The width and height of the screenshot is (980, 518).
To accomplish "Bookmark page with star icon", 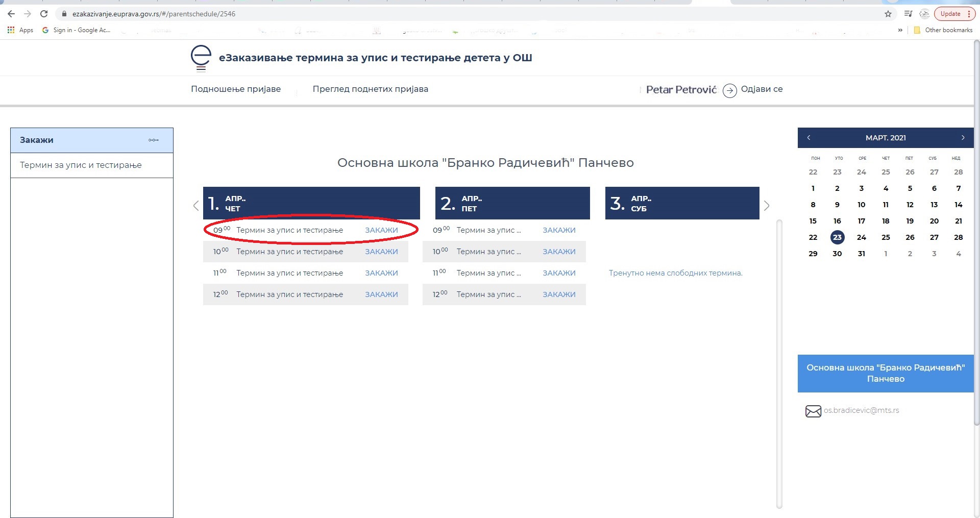I will tap(888, 14).
